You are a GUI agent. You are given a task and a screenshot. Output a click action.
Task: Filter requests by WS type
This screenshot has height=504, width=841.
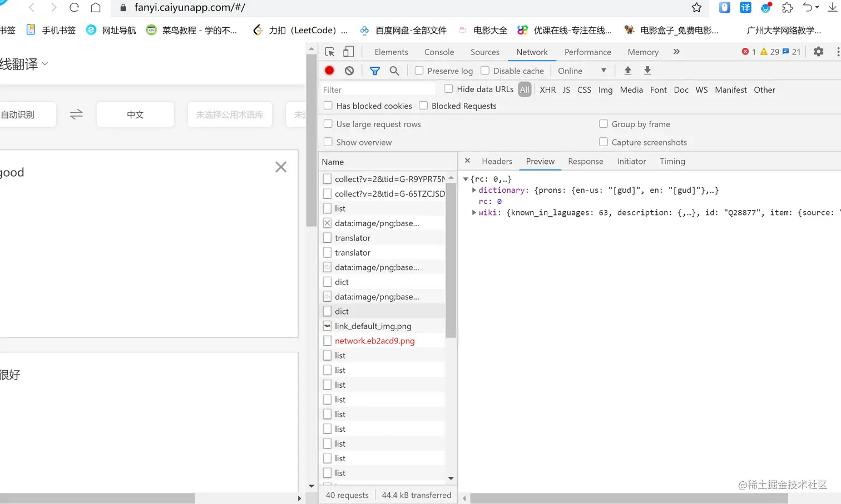(701, 89)
